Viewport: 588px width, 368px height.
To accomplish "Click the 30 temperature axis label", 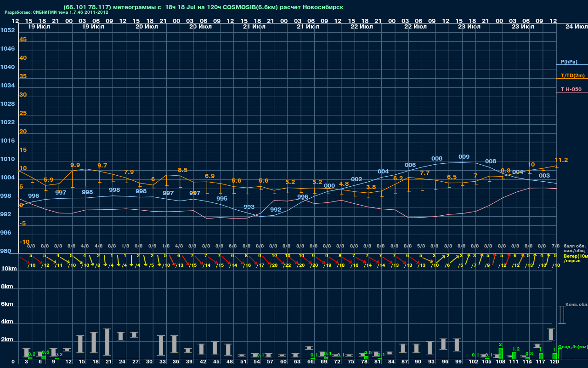I will pyautogui.click(x=23, y=95).
